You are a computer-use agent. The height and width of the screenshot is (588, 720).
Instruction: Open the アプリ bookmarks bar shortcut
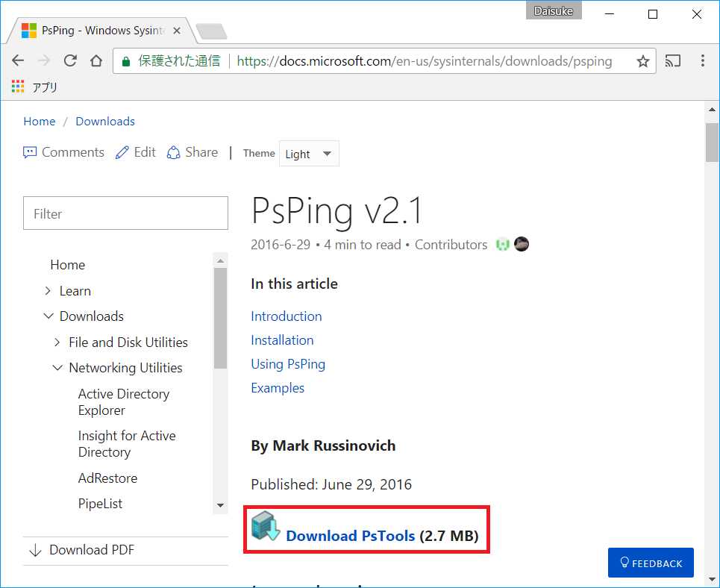tap(34, 87)
